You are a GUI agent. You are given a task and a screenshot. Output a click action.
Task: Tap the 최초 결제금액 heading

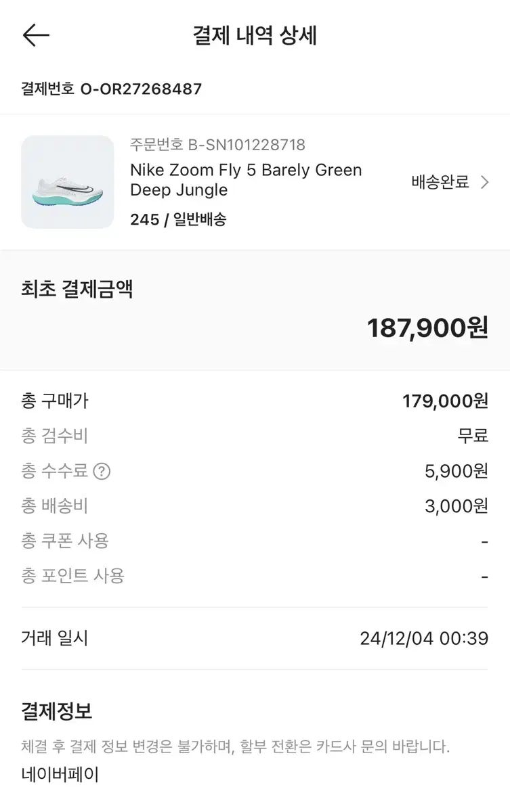click(77, 289)
